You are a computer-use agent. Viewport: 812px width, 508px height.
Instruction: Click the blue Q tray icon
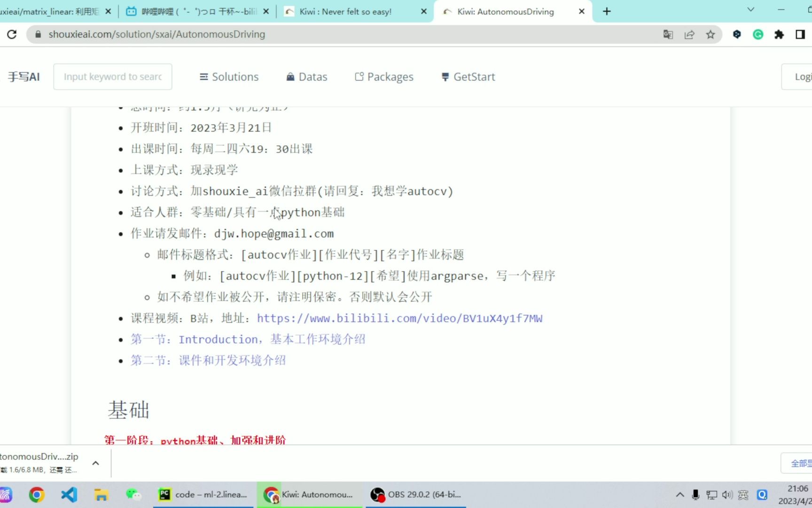(x=762, y=495)
